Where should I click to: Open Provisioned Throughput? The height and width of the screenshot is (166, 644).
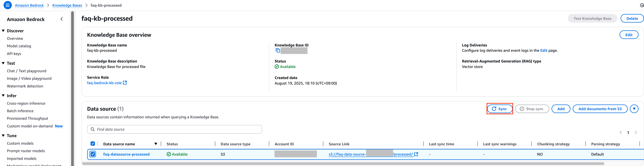point(28,118)
